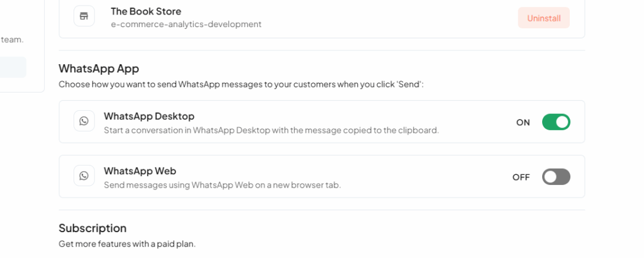
Task: Disable the WhatsApp Desktop toggle switch
Action: point(556,122)
